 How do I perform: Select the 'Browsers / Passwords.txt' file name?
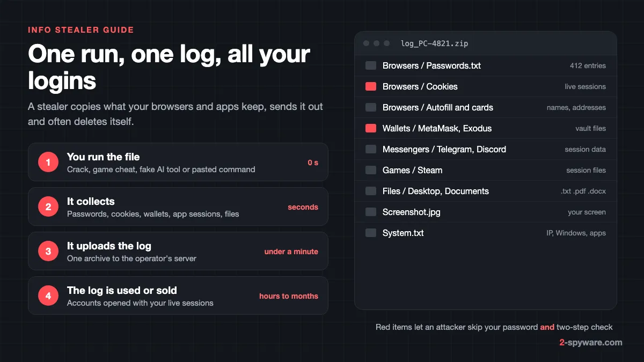(x=431, y=65)
